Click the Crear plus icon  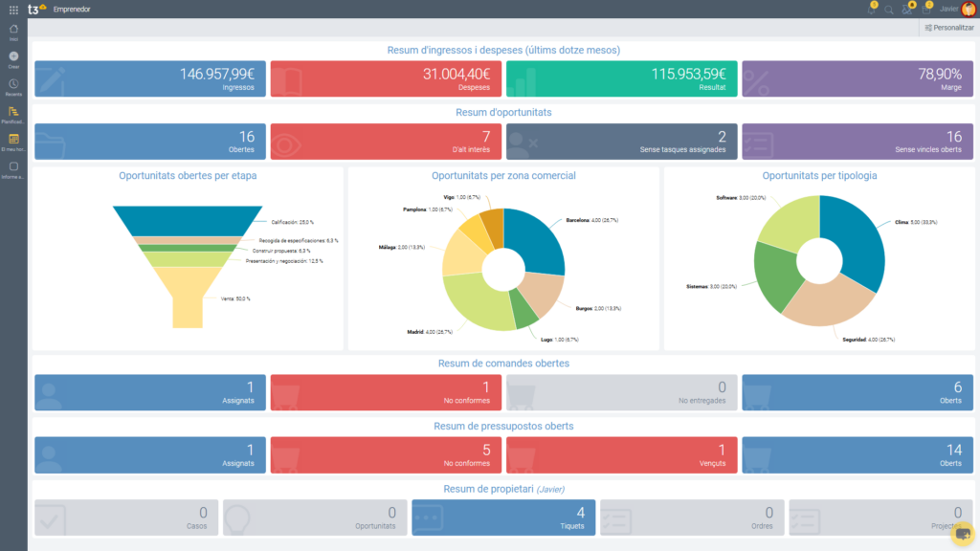[13, 57]
